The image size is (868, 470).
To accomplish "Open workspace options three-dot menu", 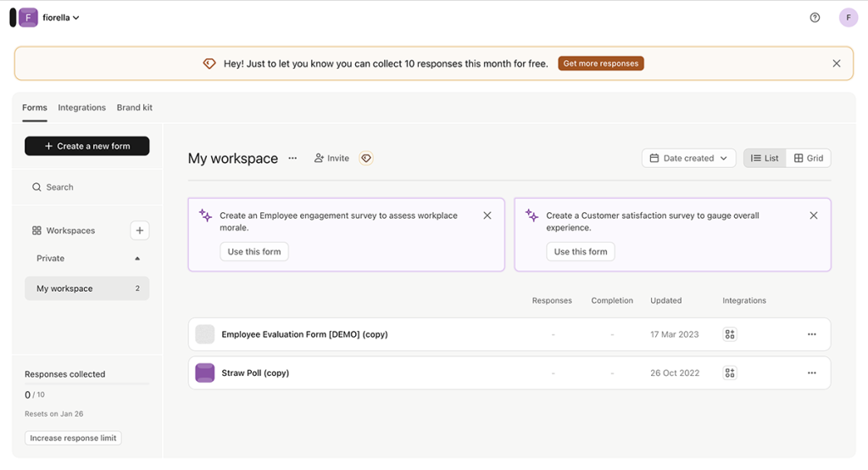I will [292, 159].
